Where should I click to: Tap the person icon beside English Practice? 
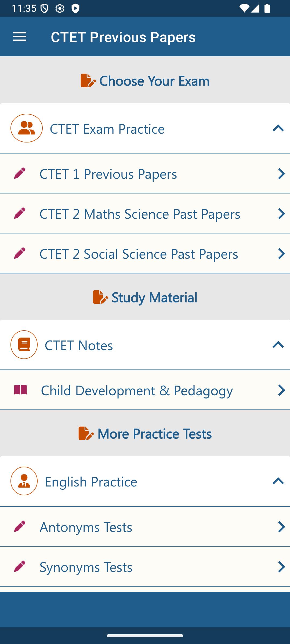[x=24, y=481]
